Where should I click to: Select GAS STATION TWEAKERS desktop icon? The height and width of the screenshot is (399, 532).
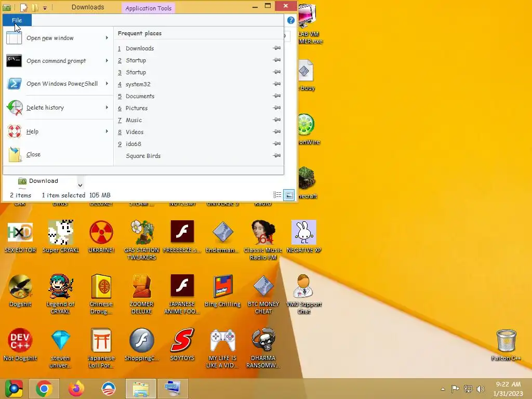click(141, 240)
